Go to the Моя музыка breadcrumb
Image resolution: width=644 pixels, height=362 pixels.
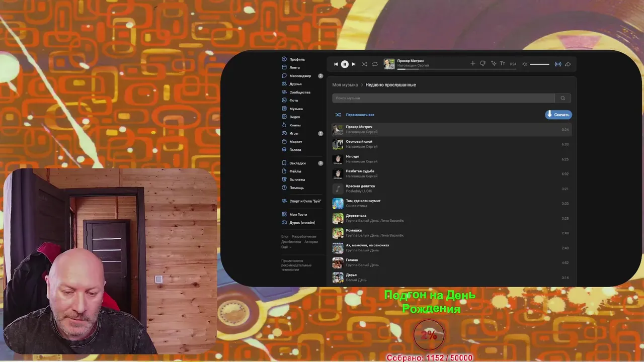tap(345, 85)
